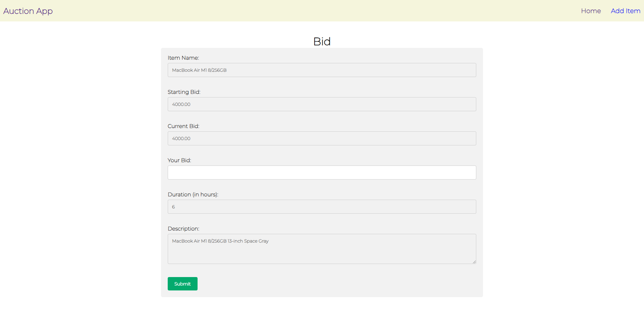Click the 'Bid' page heading
The width and height of the screenshot is (644, 334).
pyautogui.click(x=322, y=42)
